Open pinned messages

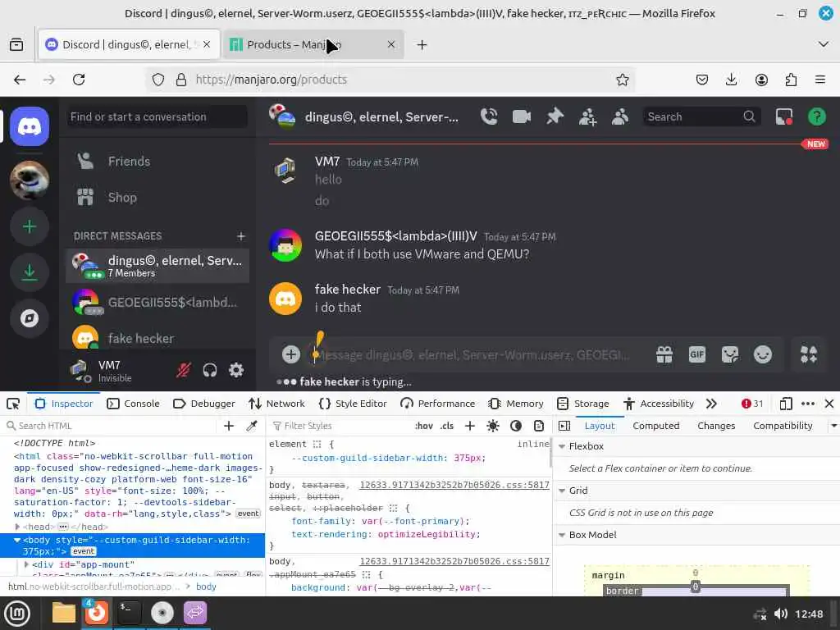click(555, 116)
